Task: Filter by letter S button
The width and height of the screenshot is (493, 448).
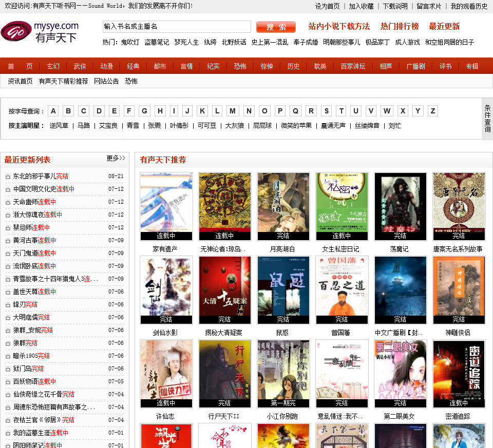Action: coord(327,111)
